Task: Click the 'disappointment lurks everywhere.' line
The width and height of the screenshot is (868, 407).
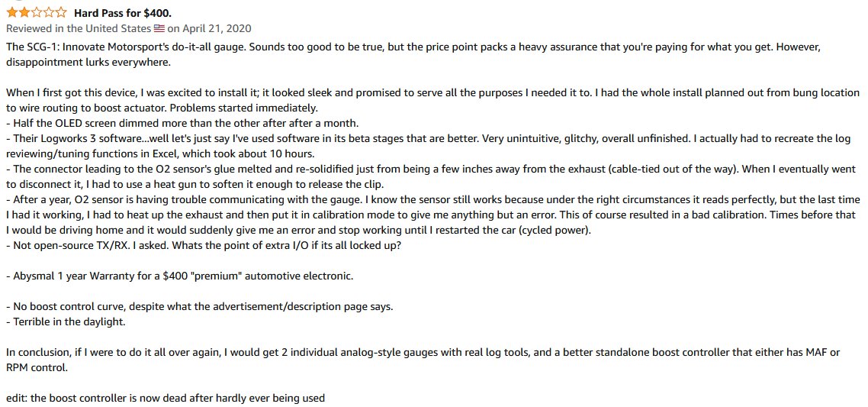Action: click(x=88, y=62)
